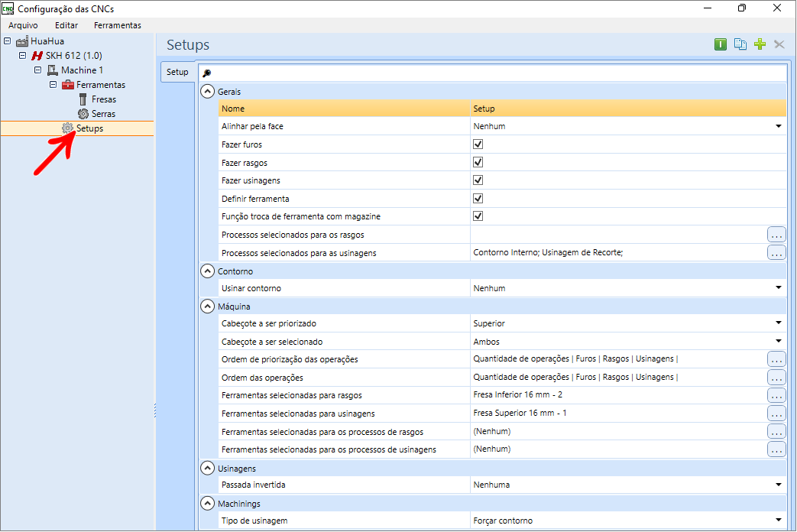Collapse the SKH 612 (1.0) tree node
Screen dimensions: 797x532
pyautogui.click(x=22, y=56)
